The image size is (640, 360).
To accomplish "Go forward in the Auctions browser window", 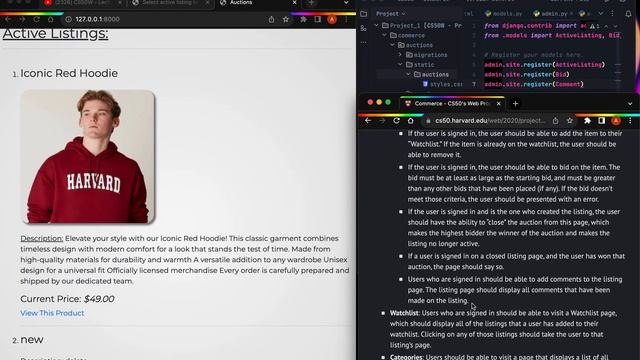I will (22, 19).
